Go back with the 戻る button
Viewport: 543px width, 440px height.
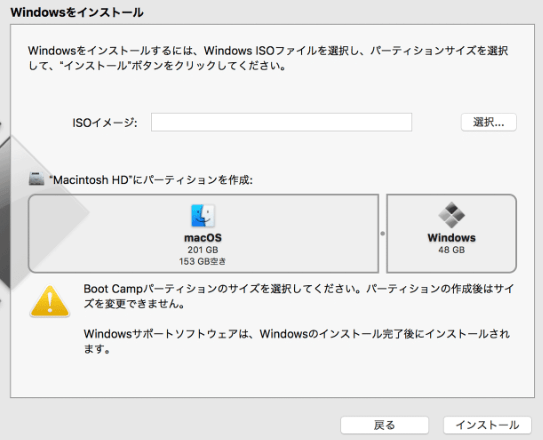pos(384,425)
